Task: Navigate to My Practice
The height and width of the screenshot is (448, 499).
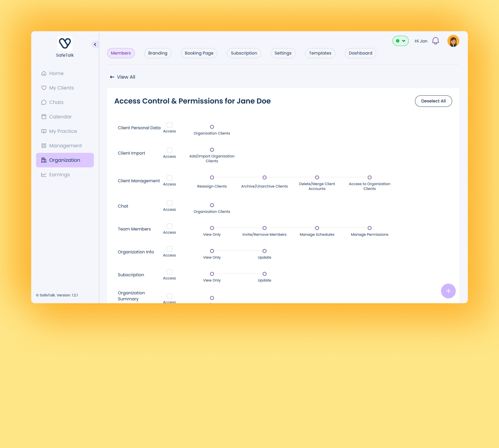Action: (63, 131)
